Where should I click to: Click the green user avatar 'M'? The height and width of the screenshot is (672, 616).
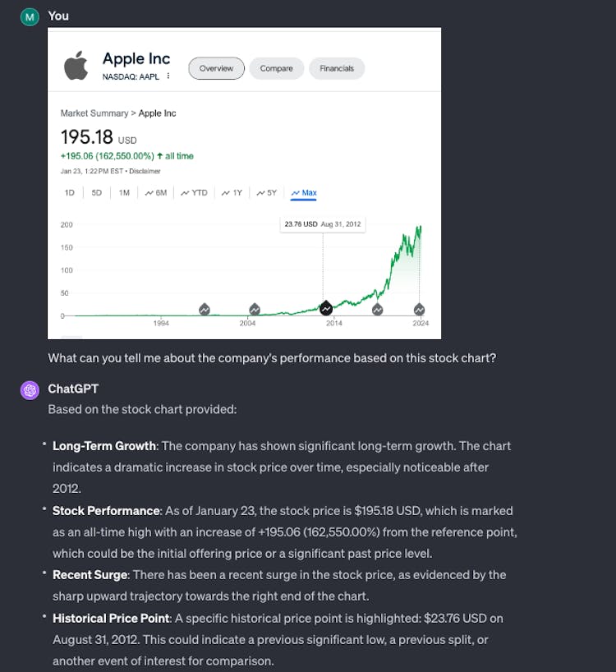pos(30,16)
